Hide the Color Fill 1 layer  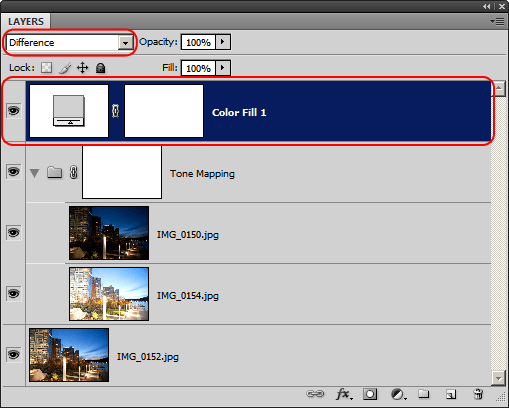click(13, 110)
